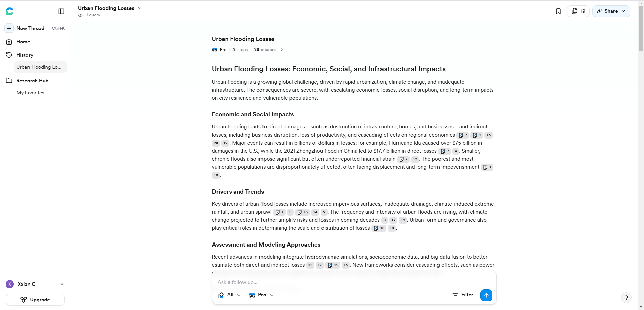The height and width of the screenshot is (310, 644).
Task: Start a New Thread from the sidebar
Action: point(30,28)
